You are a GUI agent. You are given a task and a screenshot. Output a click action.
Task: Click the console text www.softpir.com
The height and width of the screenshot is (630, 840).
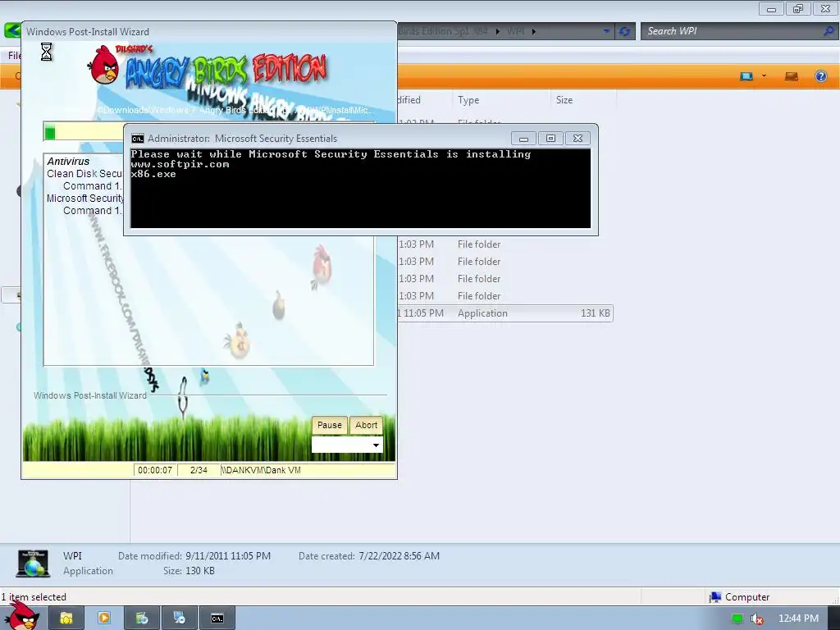pos(180,164)
